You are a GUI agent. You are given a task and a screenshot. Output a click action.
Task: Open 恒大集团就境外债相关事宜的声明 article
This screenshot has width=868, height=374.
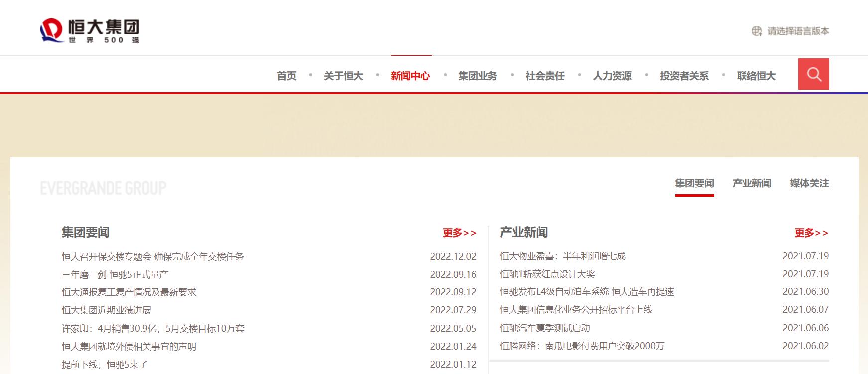click(129, 347)
